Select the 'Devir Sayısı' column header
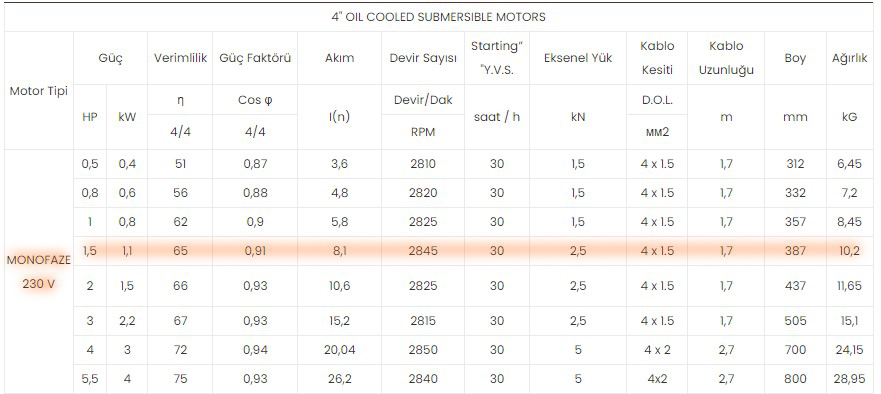The height and width of the screenshot is (394, 881). [x=423, y=58]
